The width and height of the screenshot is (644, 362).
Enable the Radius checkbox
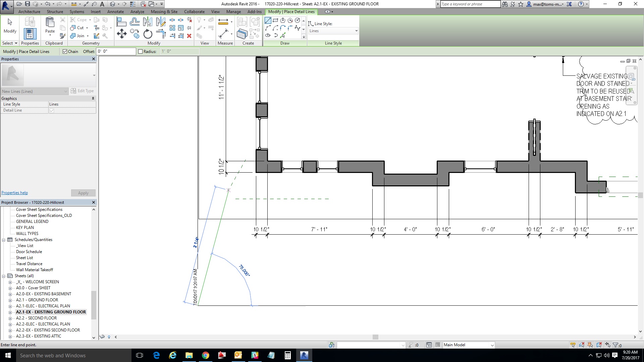pyautogui.click(x=141, y=51)
